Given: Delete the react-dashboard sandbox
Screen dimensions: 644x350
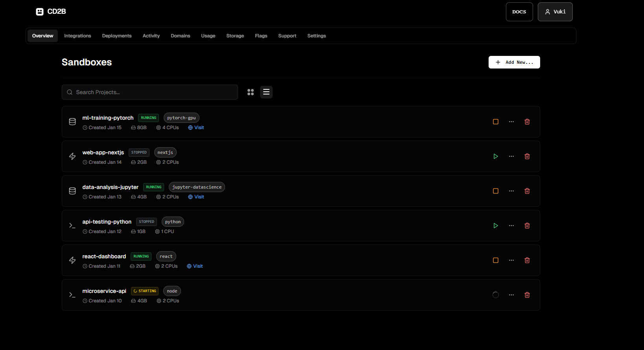Looking at the screenshot, I should 527,260.
